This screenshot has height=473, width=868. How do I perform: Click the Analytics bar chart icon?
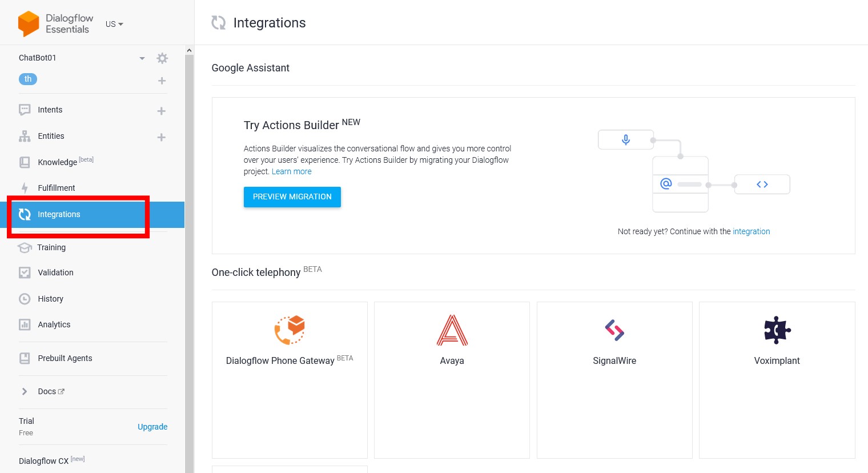(x=25, y=324)
